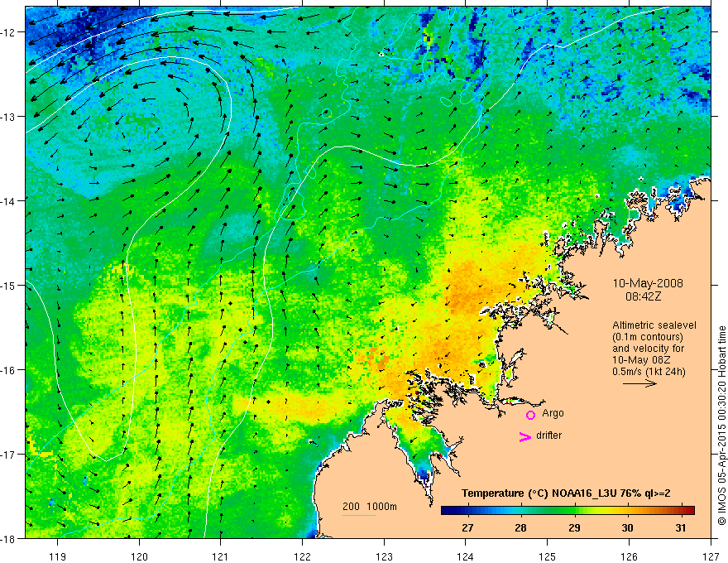Viewport: 728px width, 563px height.
Task: Click the longitude axis label 124
Action: pos(466,556)
